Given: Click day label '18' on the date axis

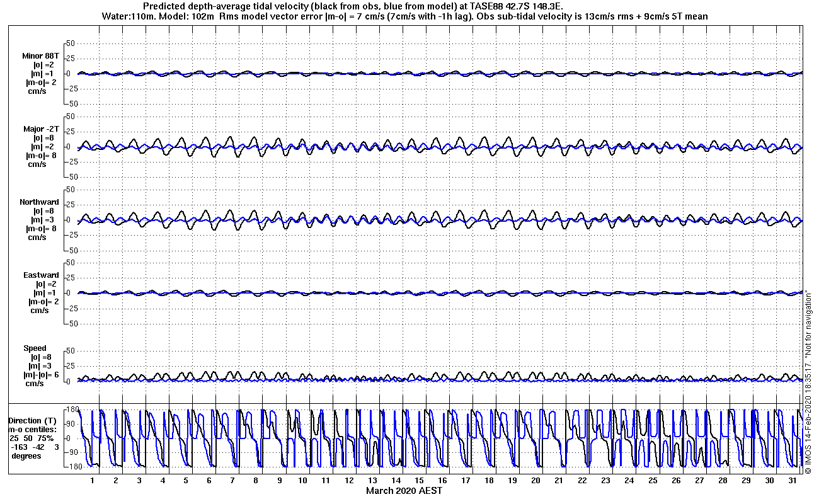Looking at the screenshot, I should click(x=489, y=480).
